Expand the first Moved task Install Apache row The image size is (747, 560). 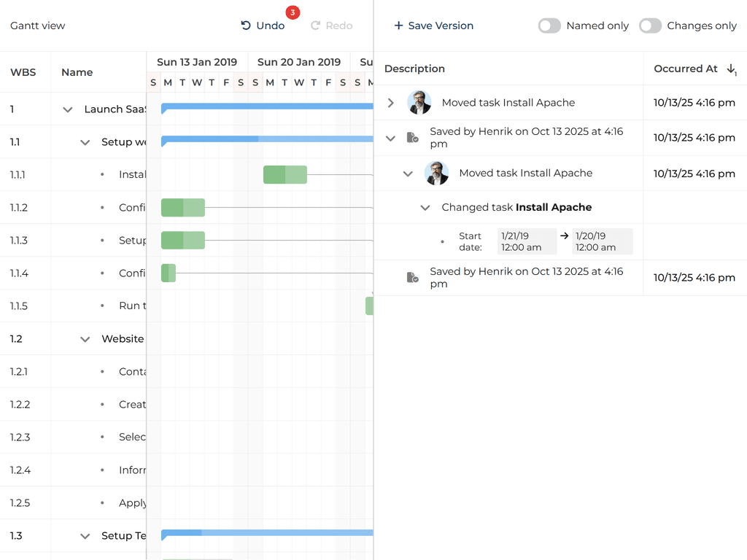pos(391,103)
